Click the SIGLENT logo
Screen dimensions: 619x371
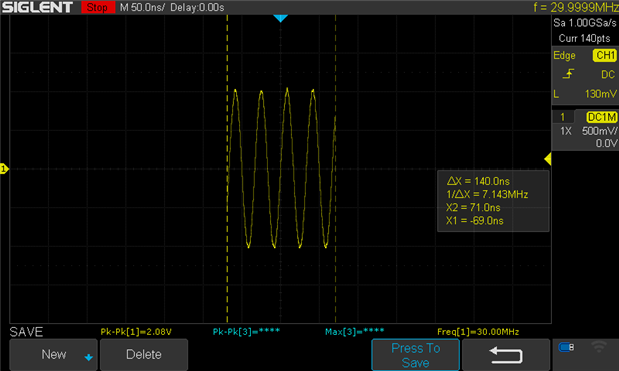click(x=37, y=7)
